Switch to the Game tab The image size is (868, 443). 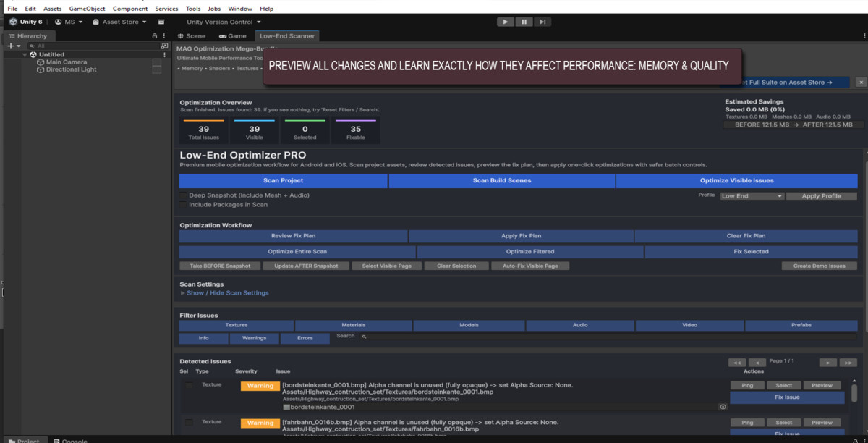(x=233, y=35)
